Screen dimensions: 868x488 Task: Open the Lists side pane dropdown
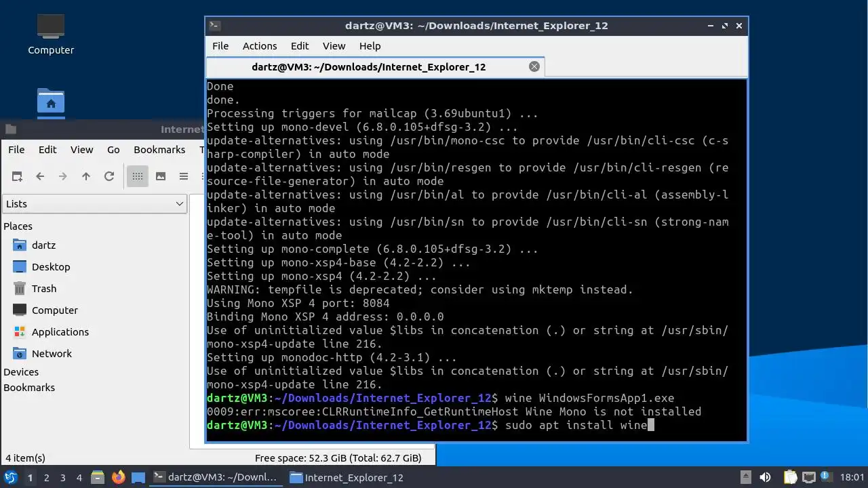pyautogui.click(x=94, y=204)
